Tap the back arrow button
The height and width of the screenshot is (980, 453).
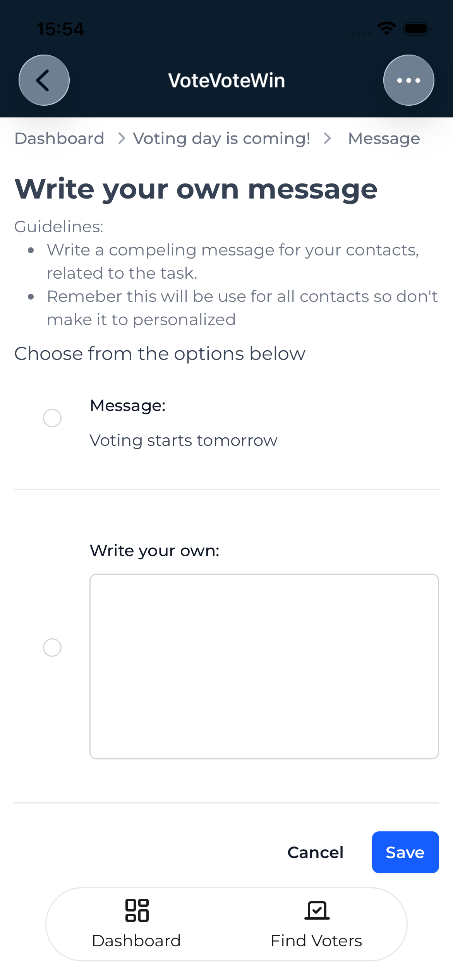point(44,80)
